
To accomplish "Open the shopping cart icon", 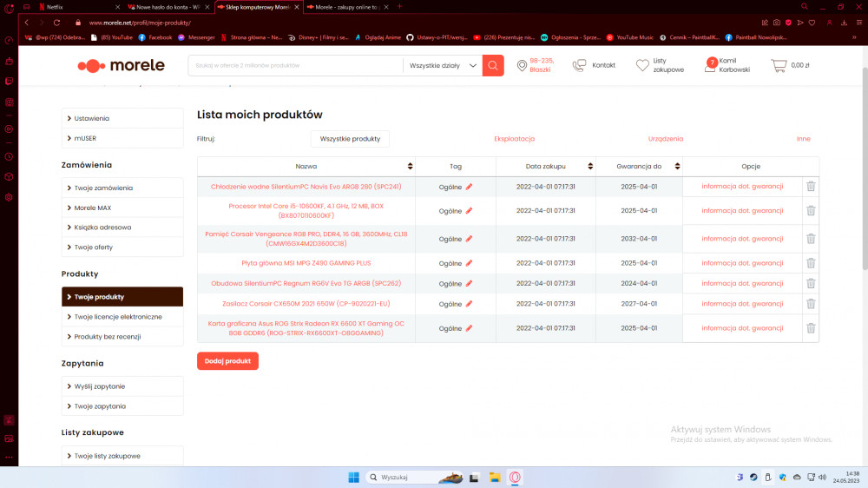I will point(779,65).
